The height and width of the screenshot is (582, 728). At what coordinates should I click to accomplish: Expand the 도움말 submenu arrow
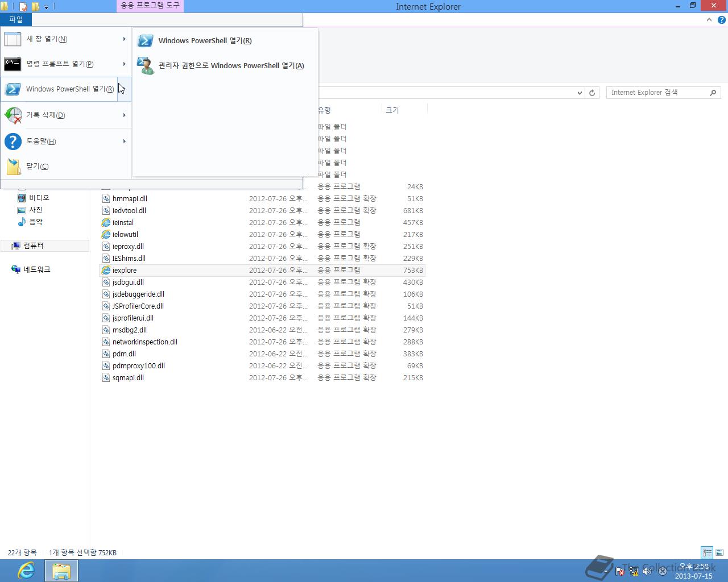pos(124,142)
